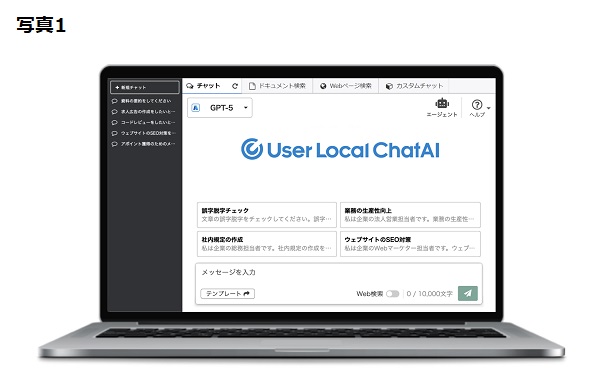600x382 pixels.
Task: Select the 誤字脱字チェック template card
Action: [267, 215]
